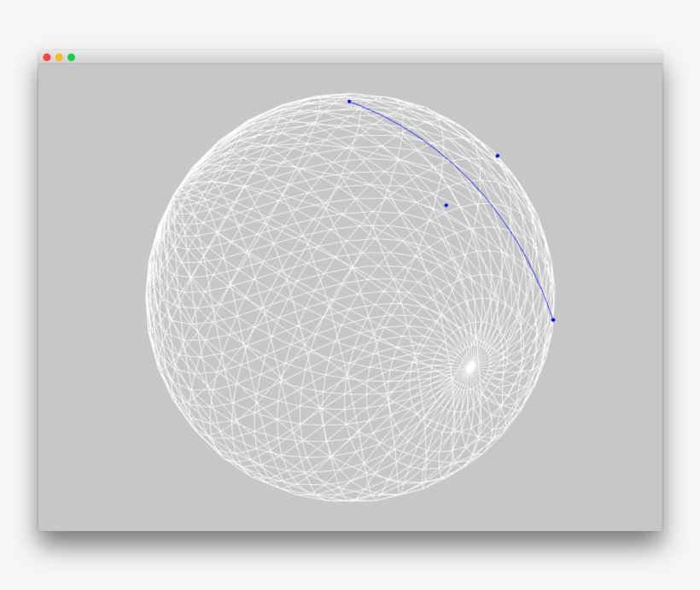Select the blue endpoint at the arc's bottom

click(x=555, y=318)
